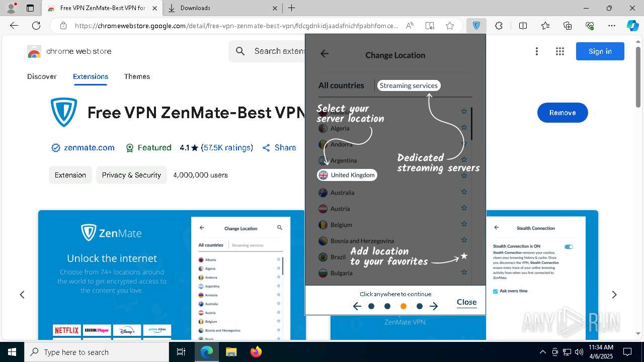Sign in to Chrome Web Store
The image size is (644, 362).
600,51
